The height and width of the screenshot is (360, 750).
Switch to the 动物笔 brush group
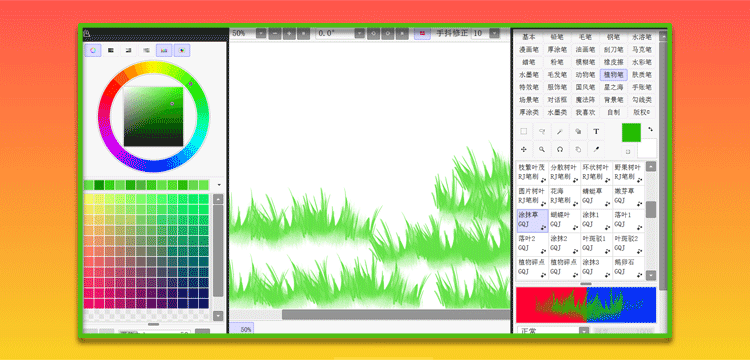[x=585, y=75]
